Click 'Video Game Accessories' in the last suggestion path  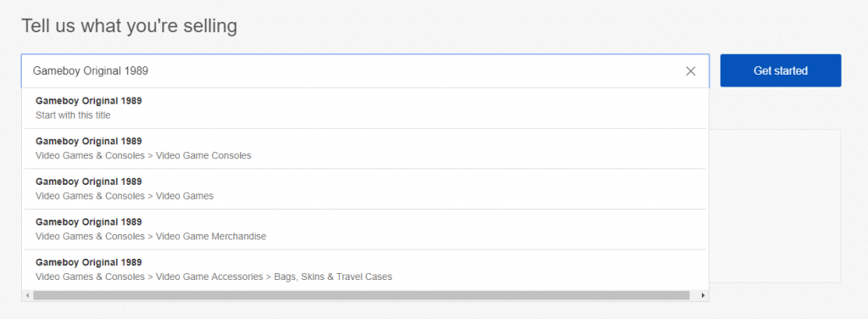pos(209,277)
